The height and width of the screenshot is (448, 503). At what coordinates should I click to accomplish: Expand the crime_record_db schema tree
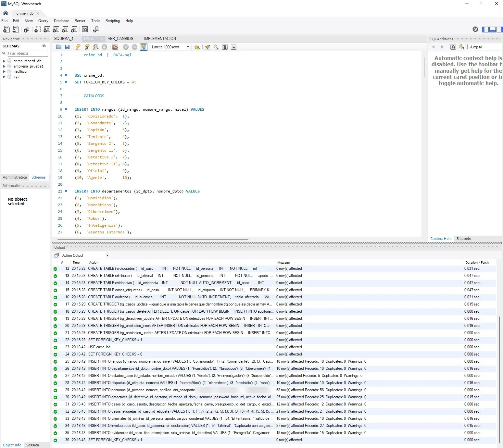[x=4, y=61]
